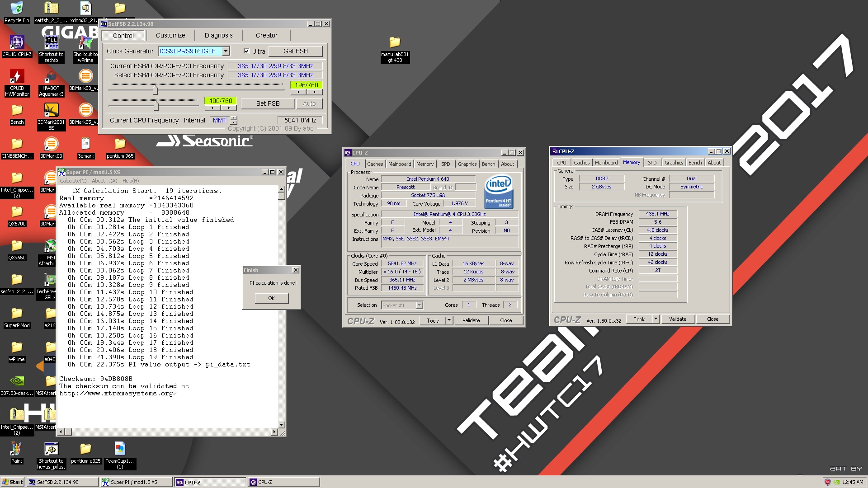The image size is (868, 488).
Task: Expand the Socket #1 selection dropdown
Action: 419,305
